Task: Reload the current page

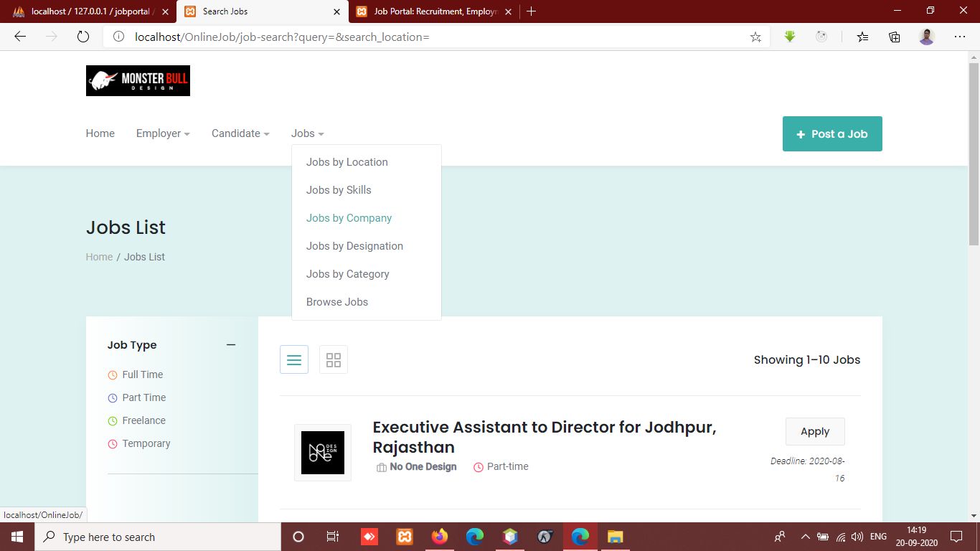Action: tap(83, 37)
